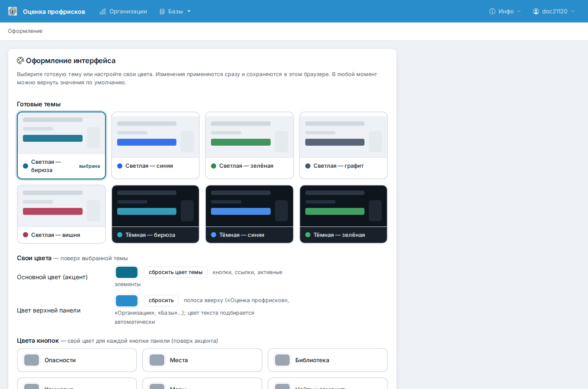Screen dimensions: 588x389
Task: Select the Светлая — вишня theme
Action: coord(61,214)
